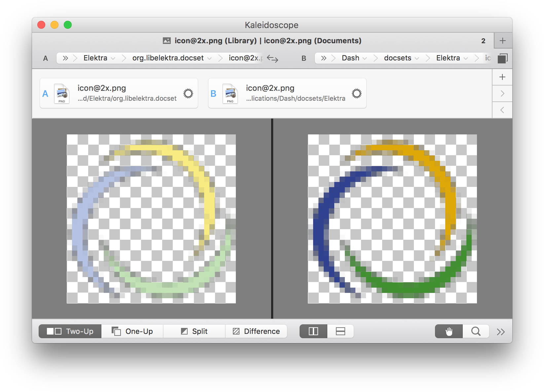This screenshot has width=544, height=392.
Task: Show more toolbar items chevron
Action: 501,332
